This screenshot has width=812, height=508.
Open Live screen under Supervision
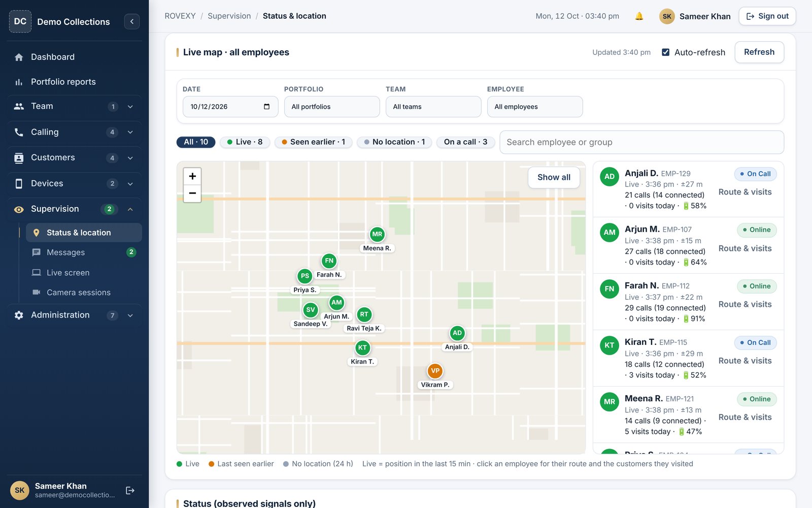pyautogui.click(x=84, y=273)
